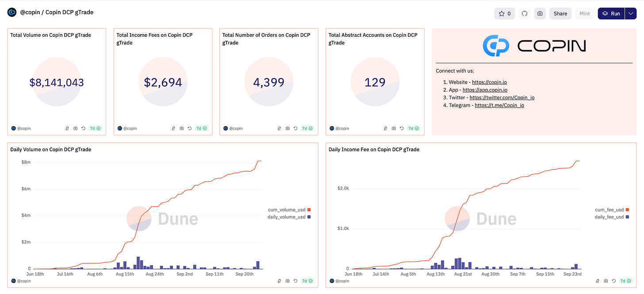Click the camera icon on the Total Income Fees card
Viewport: 644px width, 294px height.
click(x=181, y=128)
